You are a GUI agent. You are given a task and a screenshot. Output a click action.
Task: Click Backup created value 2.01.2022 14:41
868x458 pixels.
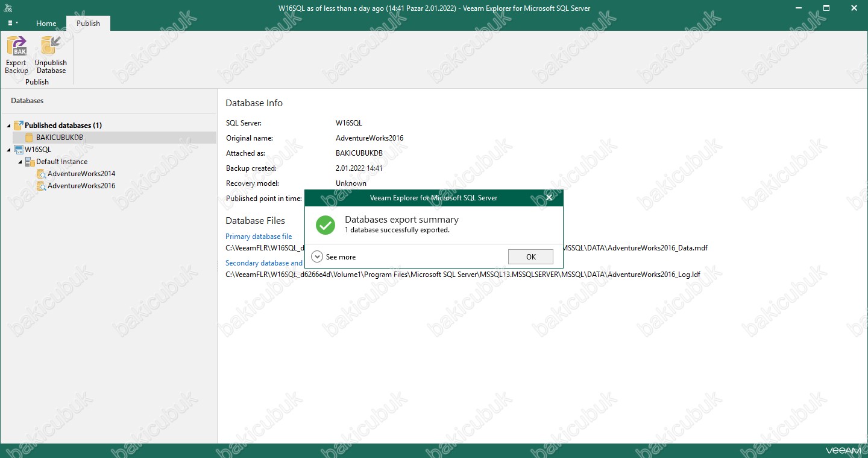pyautogui.click(x=359, y=168)
